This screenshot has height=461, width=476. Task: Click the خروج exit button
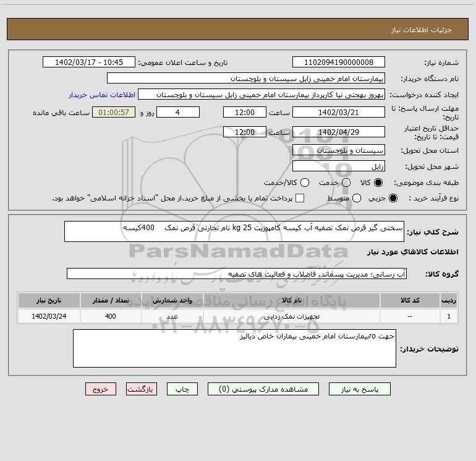[x=101, y=389]
